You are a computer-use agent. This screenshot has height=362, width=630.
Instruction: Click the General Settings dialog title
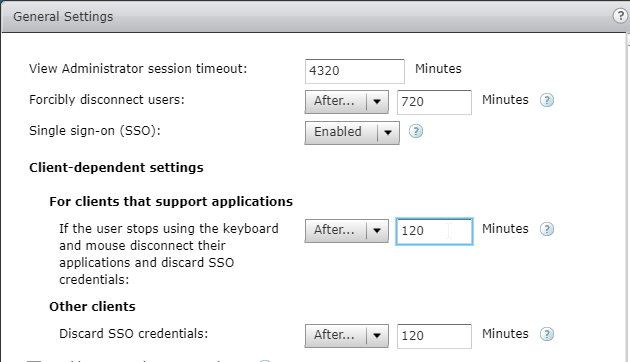[63, 16]
